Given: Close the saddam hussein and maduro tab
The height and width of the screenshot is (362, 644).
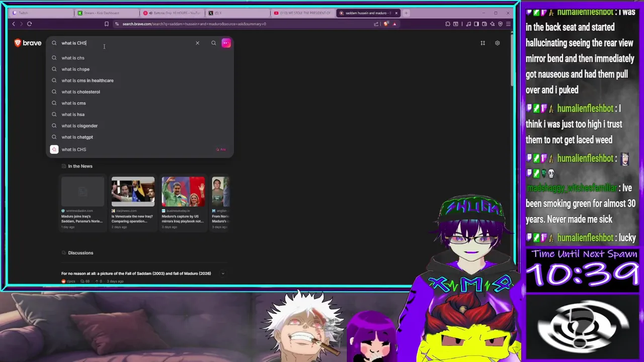Looking at the screenshot, I should tap(396, 13).
